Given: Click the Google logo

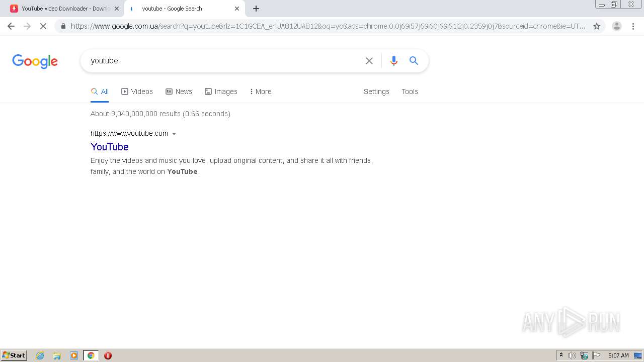Looking at the screenshot, I should pyautogui.click(x=35, y=61).
